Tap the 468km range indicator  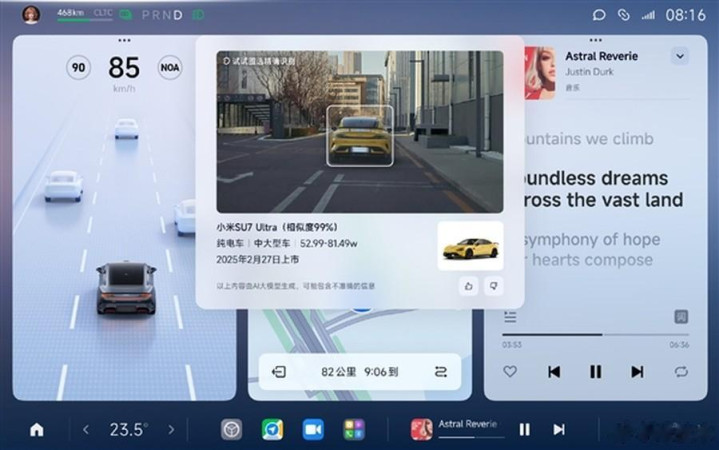[x=70, y=13]
